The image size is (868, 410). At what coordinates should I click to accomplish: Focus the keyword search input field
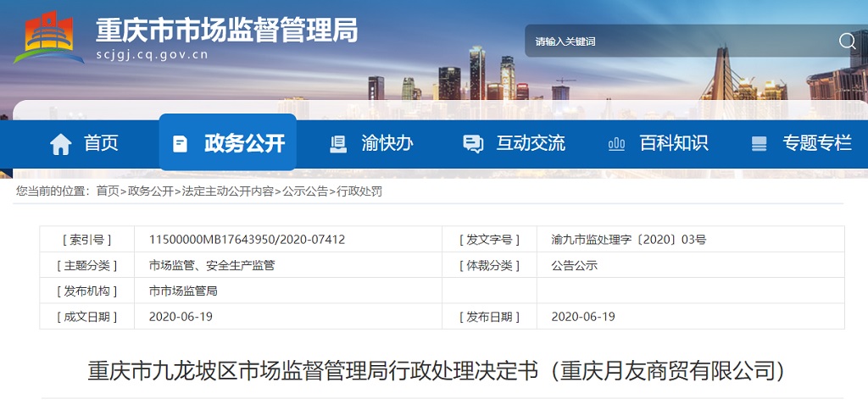(x=678, y=42)
